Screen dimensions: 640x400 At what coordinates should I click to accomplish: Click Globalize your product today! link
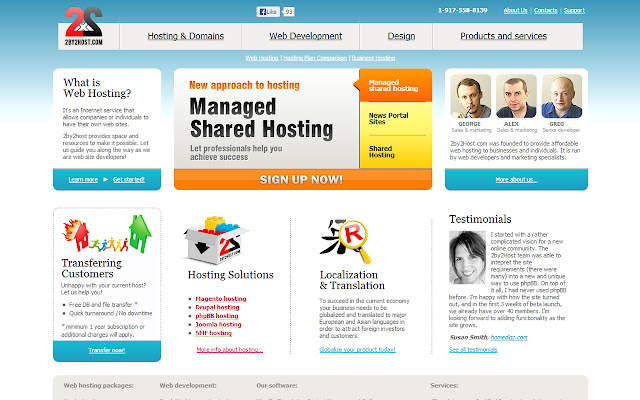tap(357, 350)
